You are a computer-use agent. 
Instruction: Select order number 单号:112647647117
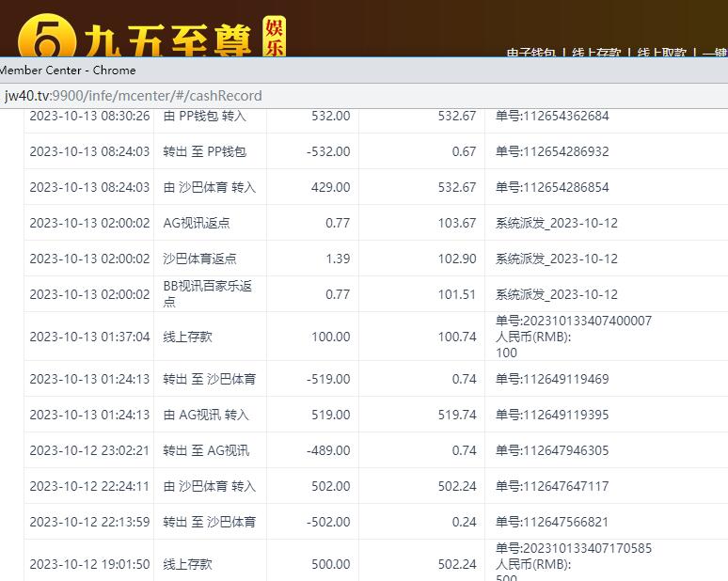coord(552,486)
